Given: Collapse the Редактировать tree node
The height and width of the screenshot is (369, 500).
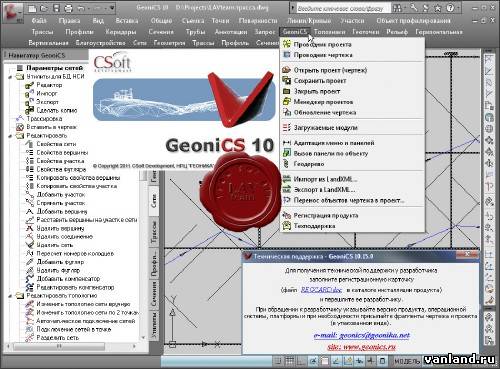Looking at the screenshot, I should [x=10, y=136].
